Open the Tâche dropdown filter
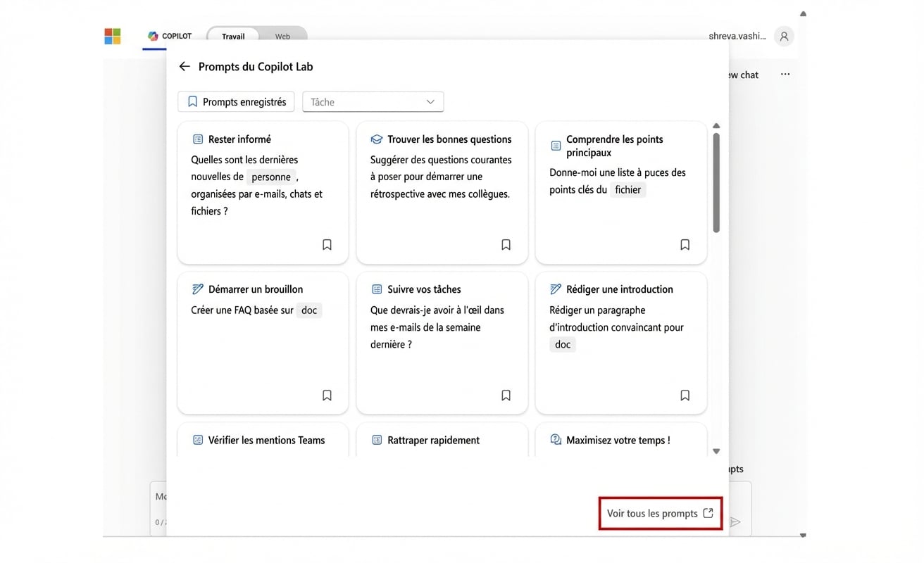 pyautogui.click(x=373, y=102)
